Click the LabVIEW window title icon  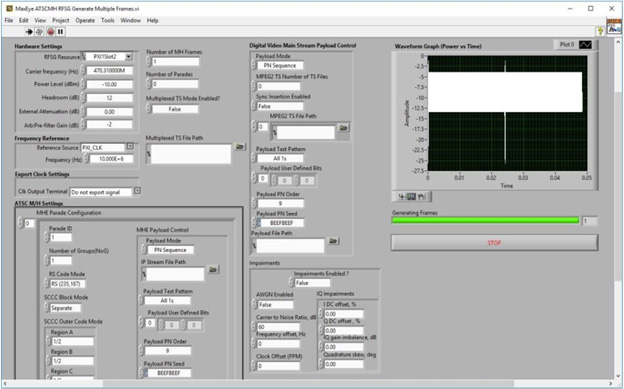[x=9, y=8]
